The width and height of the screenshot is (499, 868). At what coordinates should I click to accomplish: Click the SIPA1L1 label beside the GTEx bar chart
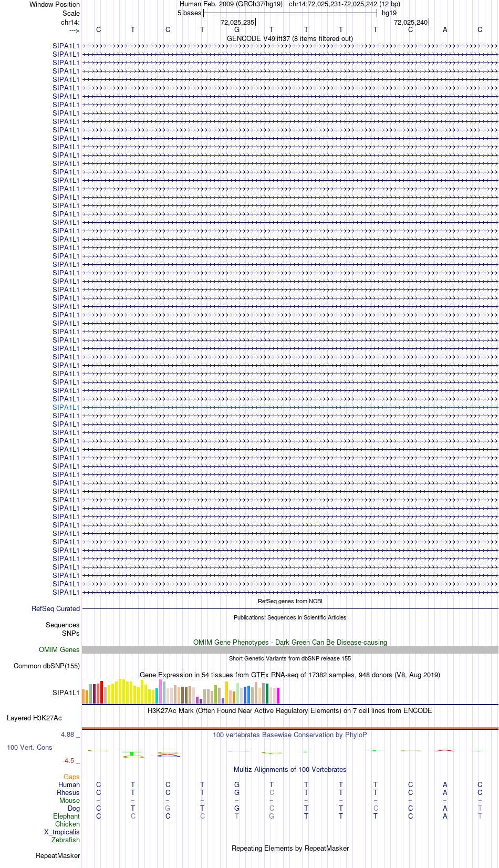point(66,693)
